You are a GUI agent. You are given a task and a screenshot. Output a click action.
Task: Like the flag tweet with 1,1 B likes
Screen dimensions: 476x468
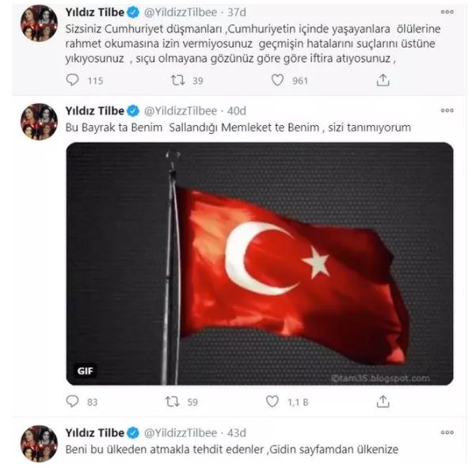click(x=272, y=401)
